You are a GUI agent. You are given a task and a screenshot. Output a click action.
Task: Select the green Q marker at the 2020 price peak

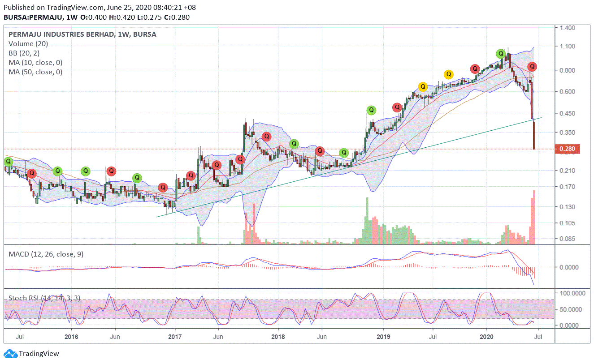(x=501, y=54)
